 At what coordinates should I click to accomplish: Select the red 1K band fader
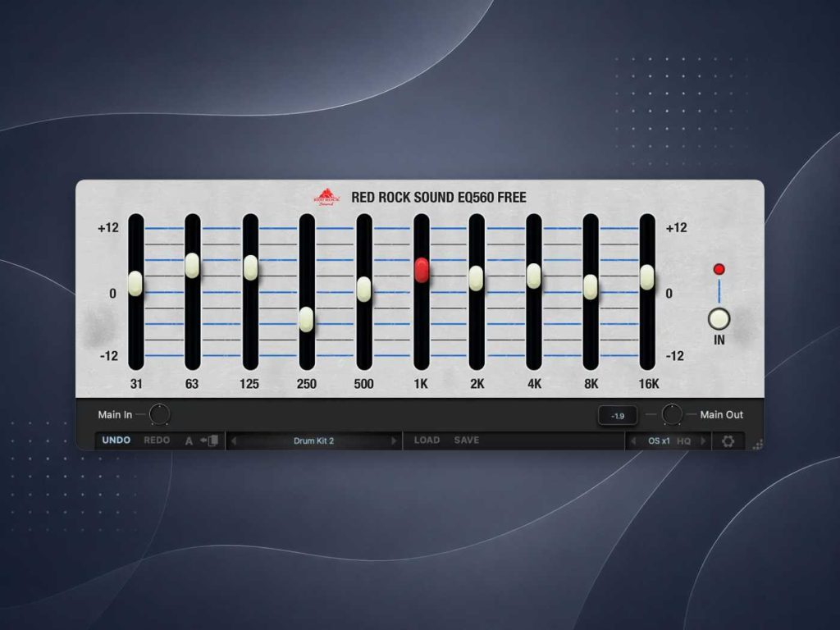(422, 270)
